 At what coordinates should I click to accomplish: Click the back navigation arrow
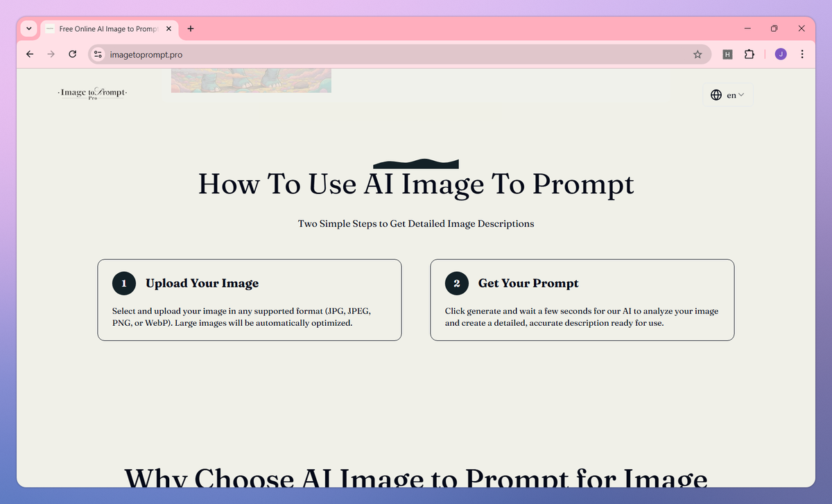[29, 54]
